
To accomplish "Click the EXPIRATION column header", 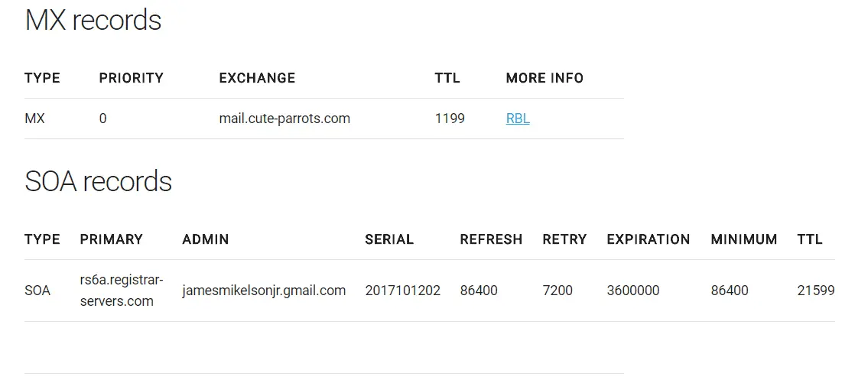I will pos(649,239).
